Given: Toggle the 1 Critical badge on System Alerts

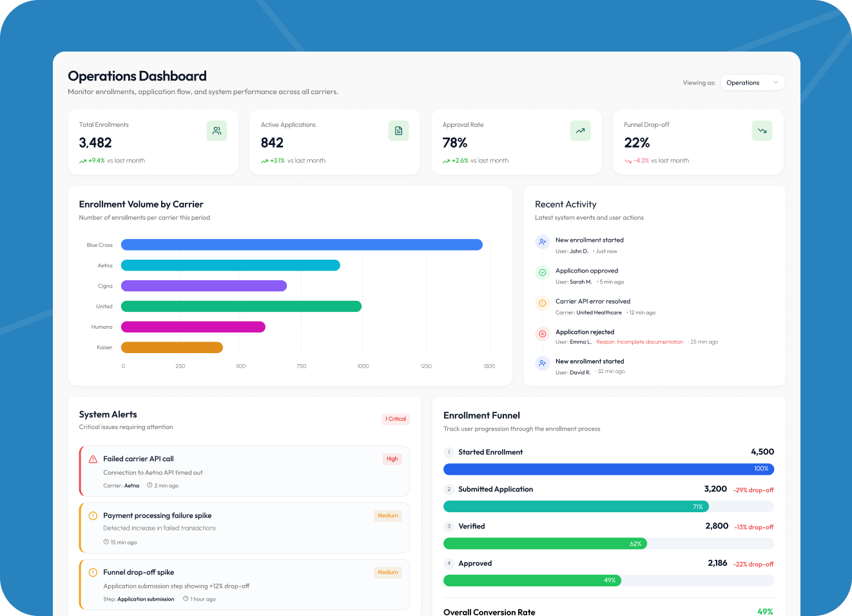Looking at the screenshot, I should point(395,419).
